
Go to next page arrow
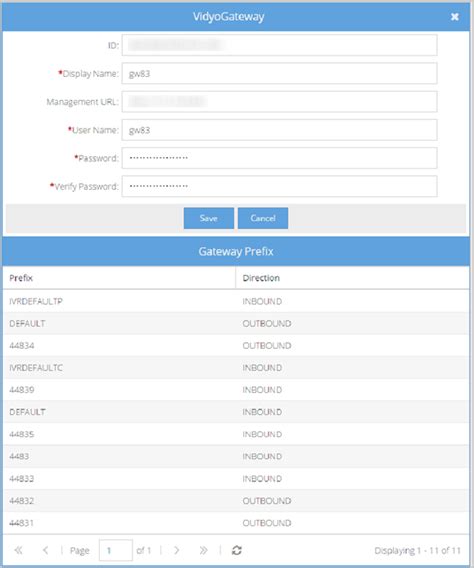(x=176, y=550)
